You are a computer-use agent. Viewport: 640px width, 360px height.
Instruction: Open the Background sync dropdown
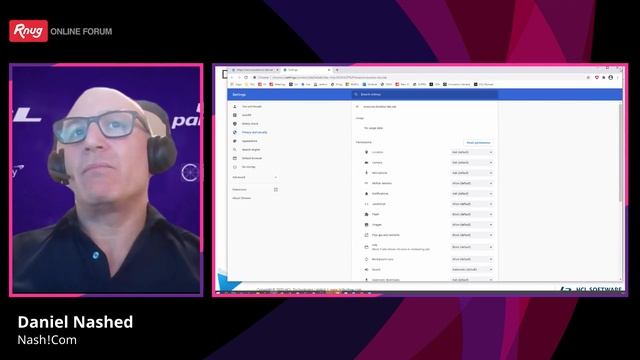click(472, 259)
